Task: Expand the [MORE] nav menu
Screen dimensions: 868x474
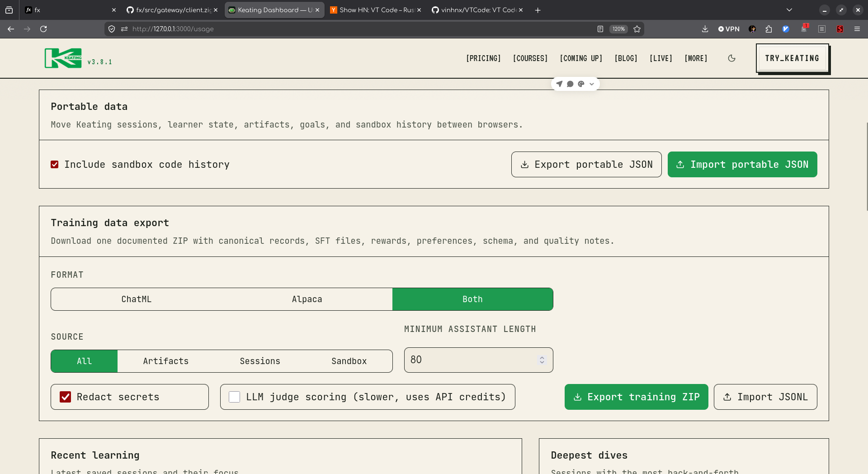Action: coord(696,58)
